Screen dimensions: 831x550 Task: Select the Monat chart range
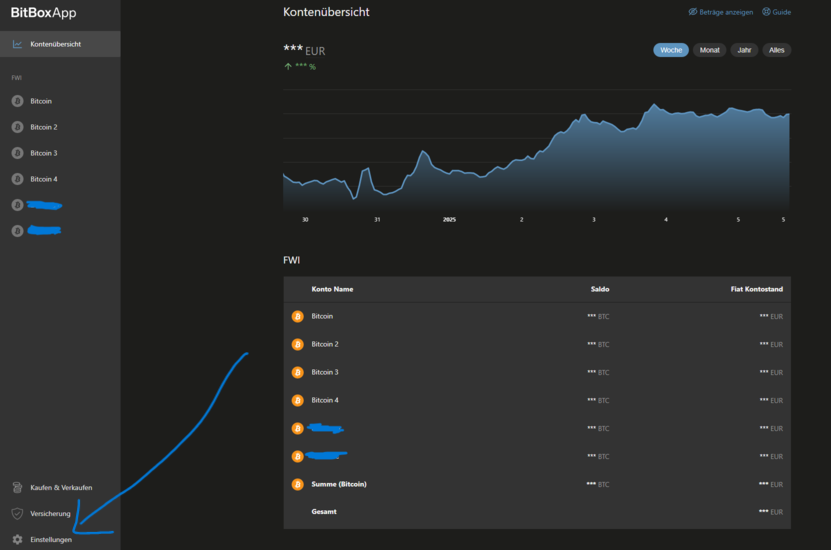pyautogui.click(x=710, y=50)
